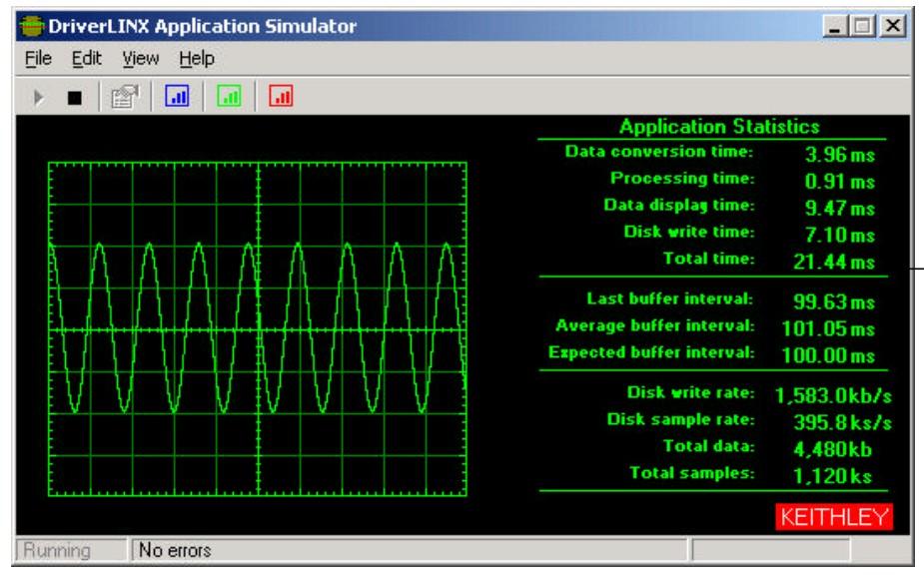Open the properties sheet toolbar icon
The width and height of the screenshot is (924, 576).
click(x=125, y=97)
